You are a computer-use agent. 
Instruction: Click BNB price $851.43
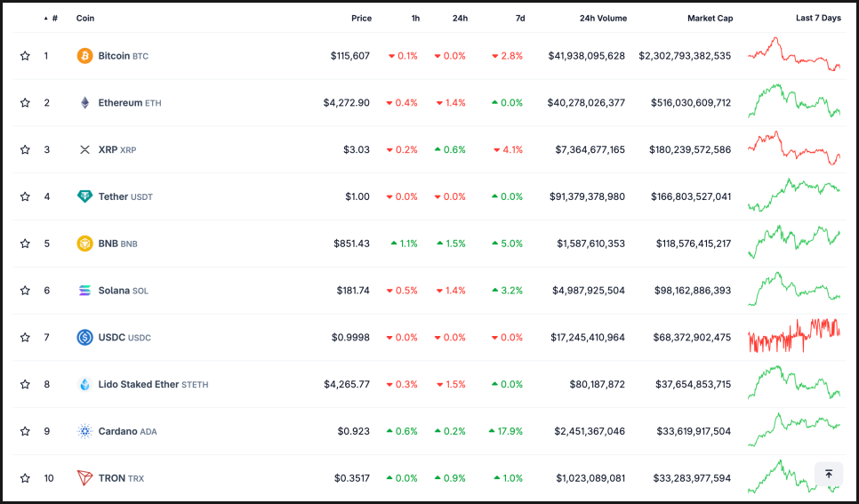[352, 244]
